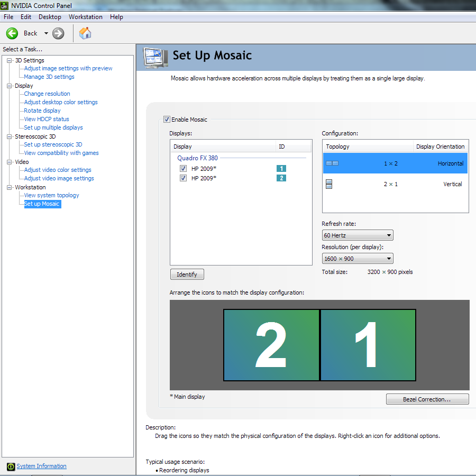Open View HDCP status
Image resolution: width=476 pixels, height=476 pixels.
47,120
